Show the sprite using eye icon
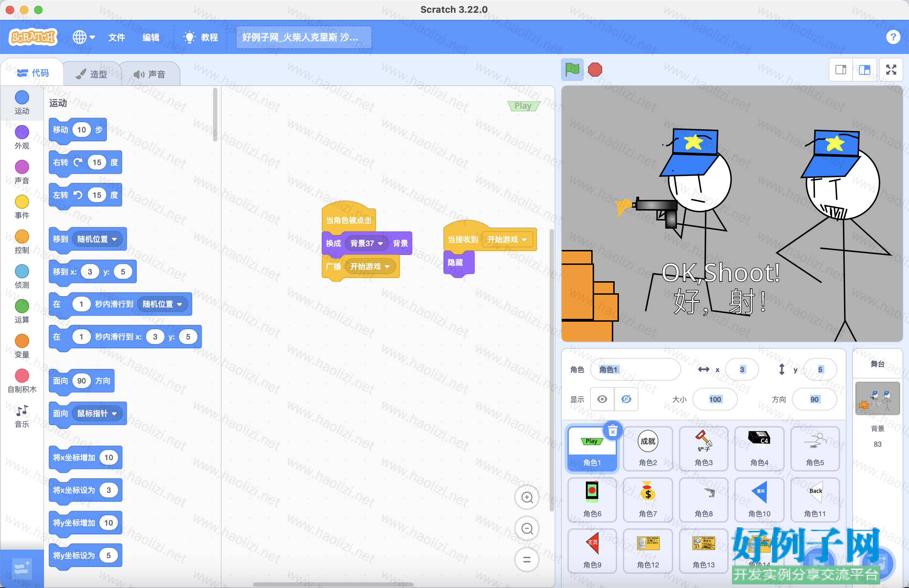Image resolution: width=909 pixels, height=588 pixels. coord(602,399)
